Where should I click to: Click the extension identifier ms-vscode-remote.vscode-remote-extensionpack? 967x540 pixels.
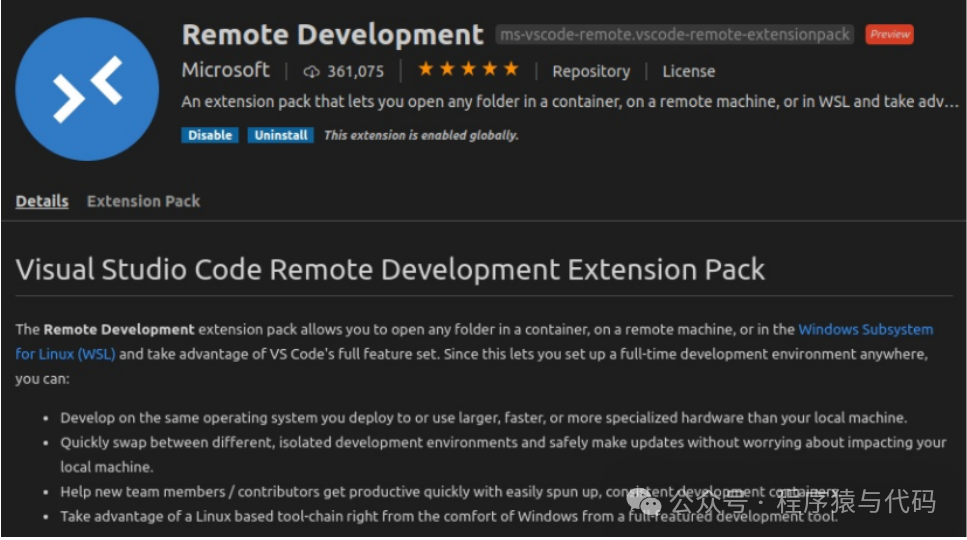coord(675,35)
